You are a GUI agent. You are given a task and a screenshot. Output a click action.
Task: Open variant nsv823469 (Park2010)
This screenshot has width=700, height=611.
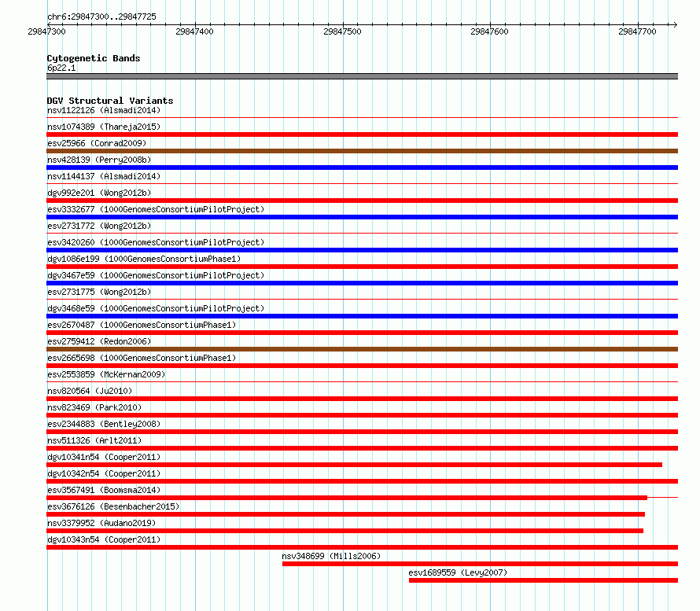pos(94,407)
